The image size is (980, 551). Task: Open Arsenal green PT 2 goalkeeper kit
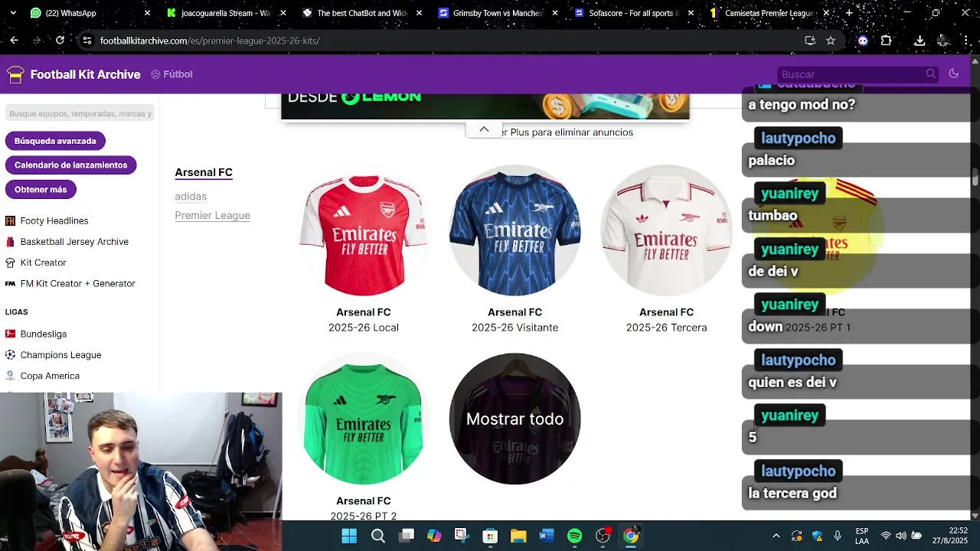click(364, 419)
